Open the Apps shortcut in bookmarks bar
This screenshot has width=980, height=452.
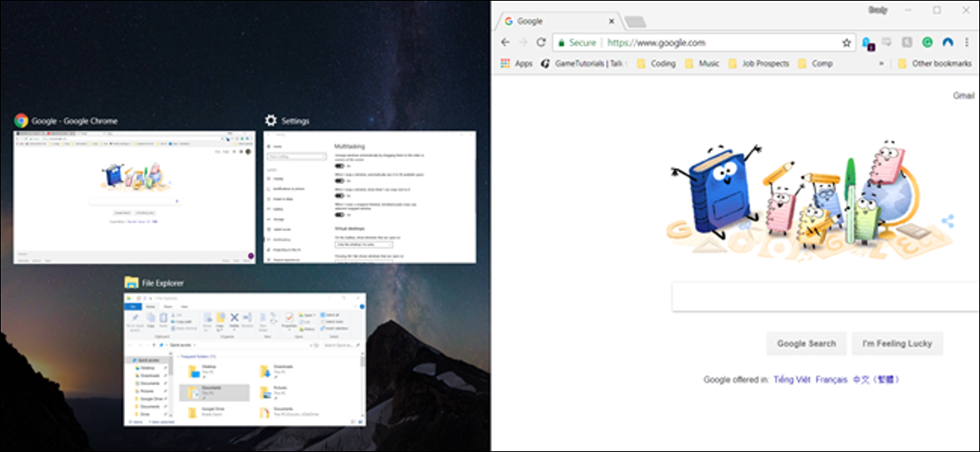516,63
